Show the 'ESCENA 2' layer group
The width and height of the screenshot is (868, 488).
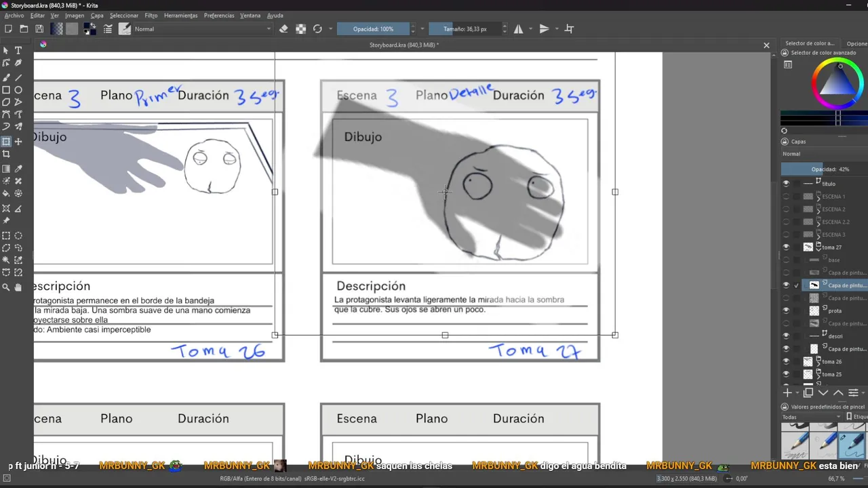point(786,209)
